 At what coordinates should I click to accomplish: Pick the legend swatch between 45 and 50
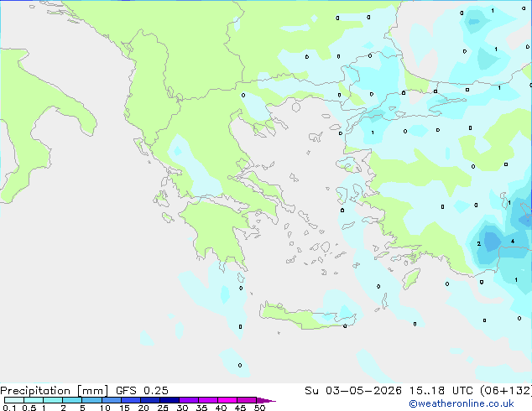(247, 400)
